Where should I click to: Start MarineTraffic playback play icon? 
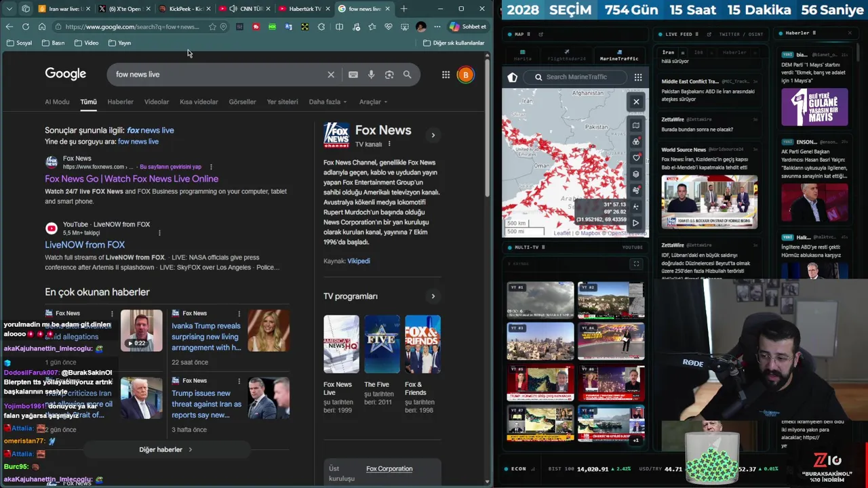tap(636, 223)
